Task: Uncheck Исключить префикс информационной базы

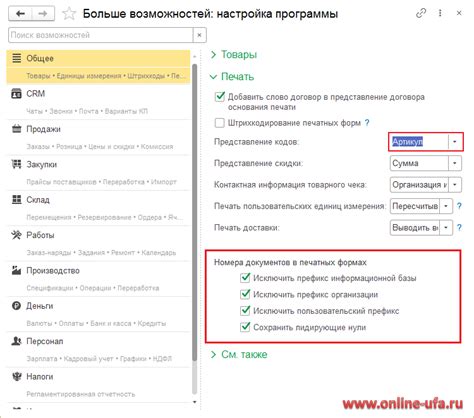Action: click(x=245, y=277)
